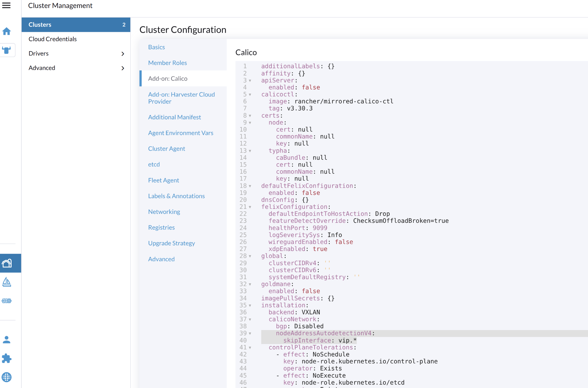Image resolution: width=588 pixels, height=388 pixels.
Task: Click the Virtualization Management globe-arrows icon
Action: [x=7, y=301]
